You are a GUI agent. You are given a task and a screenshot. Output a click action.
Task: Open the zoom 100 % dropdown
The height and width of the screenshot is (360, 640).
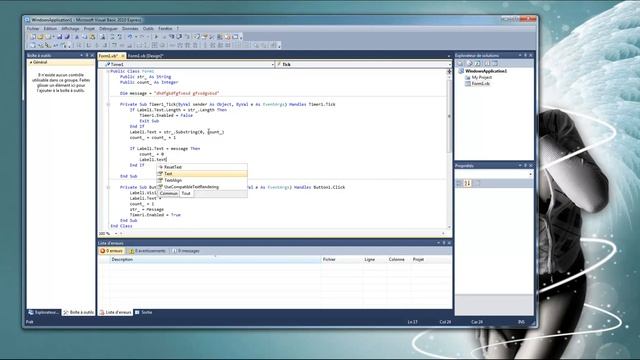click(116, 233)
